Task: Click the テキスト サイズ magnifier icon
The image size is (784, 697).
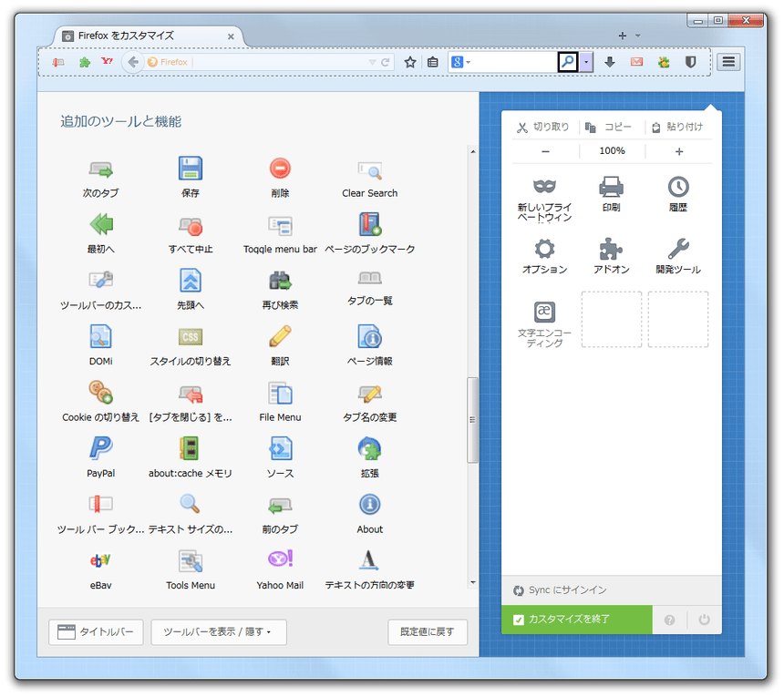Action: point(190,504)
